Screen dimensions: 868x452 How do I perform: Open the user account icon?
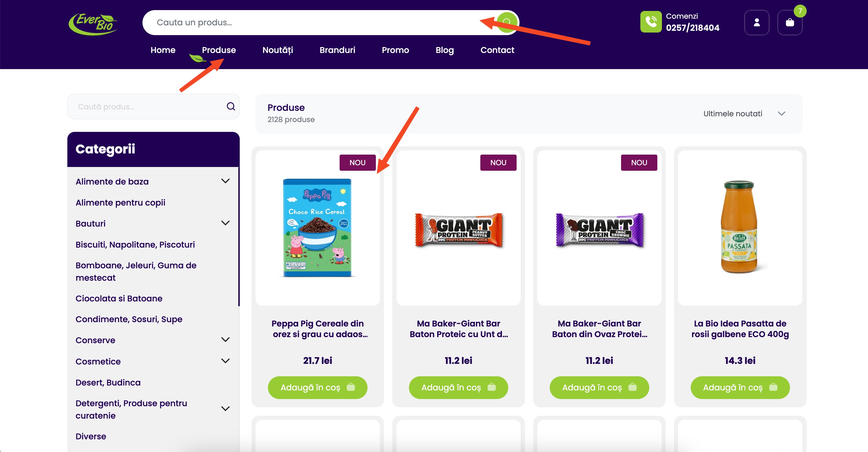point(756,22)
